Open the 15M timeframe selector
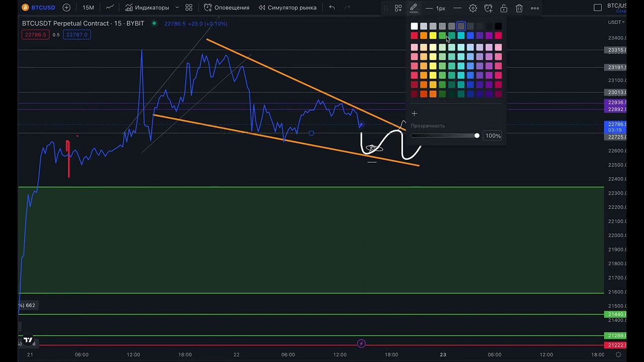 pos(88,8)
